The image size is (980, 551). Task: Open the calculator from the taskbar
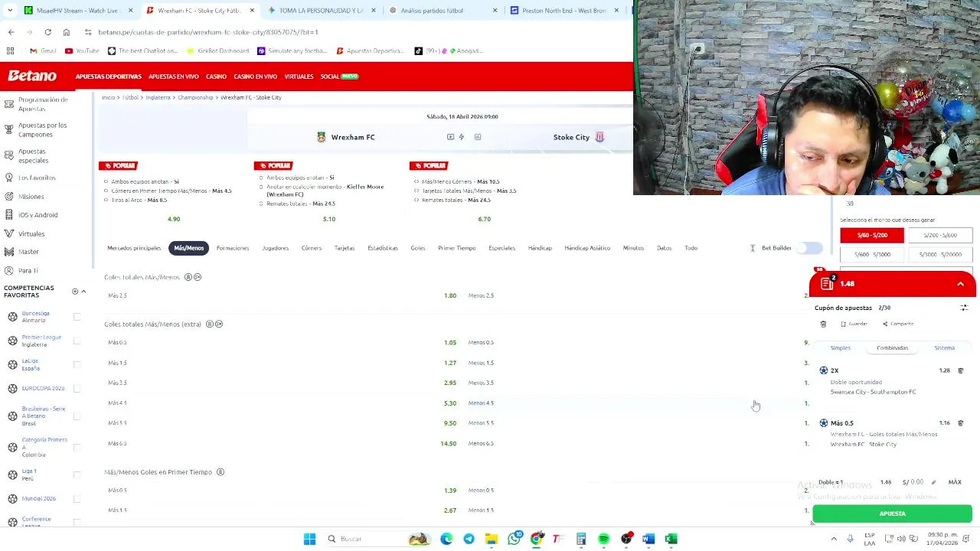[581, 539]
